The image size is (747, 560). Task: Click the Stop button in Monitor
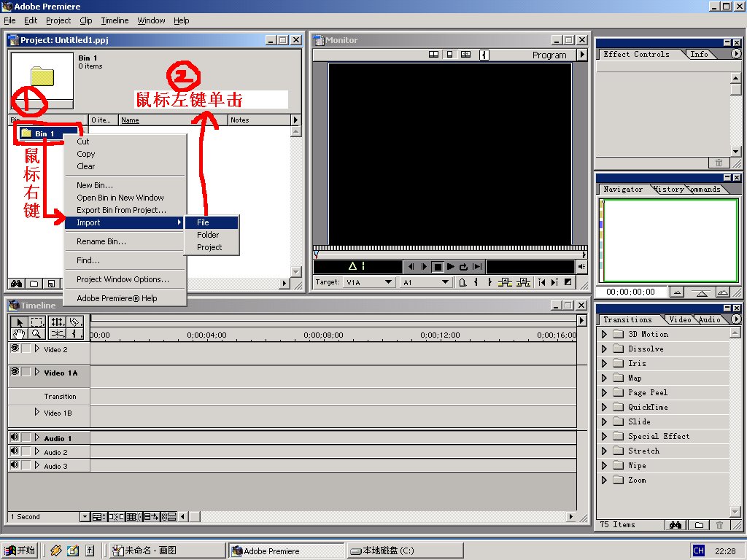(x=437, y=267)
